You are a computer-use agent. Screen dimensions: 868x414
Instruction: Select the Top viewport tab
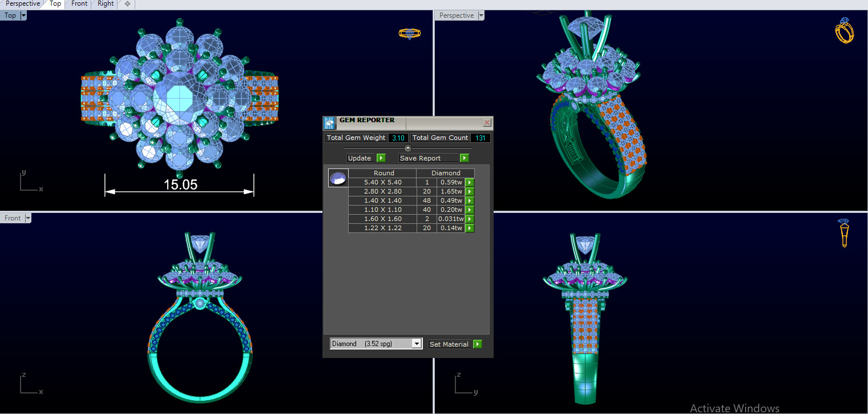click(x=55, y=3)
